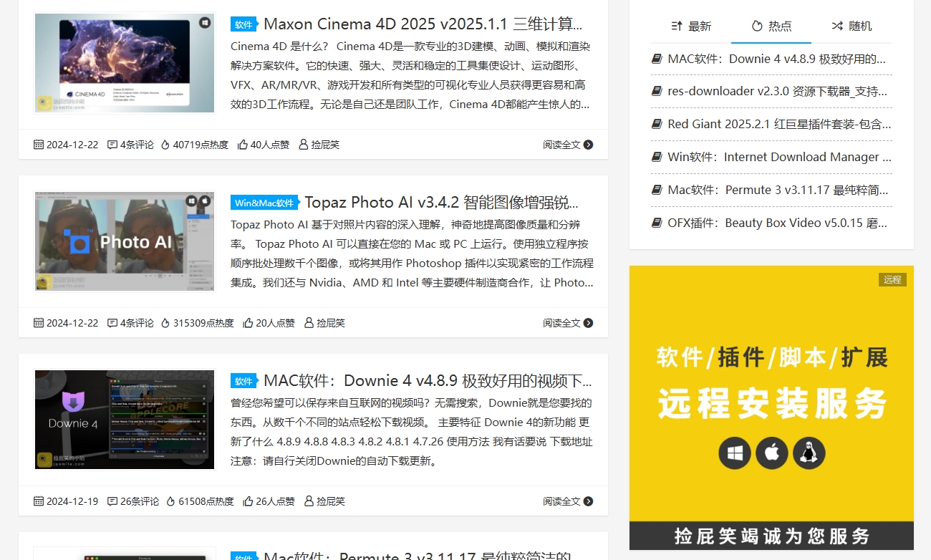This screenshot has width=931, height=560.
Task: Click book icon beside res-downloader entry
Action: (x=657, y=92)
